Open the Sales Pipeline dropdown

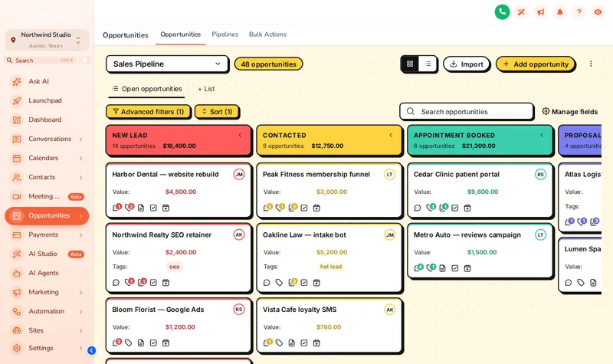coord(167,64)
